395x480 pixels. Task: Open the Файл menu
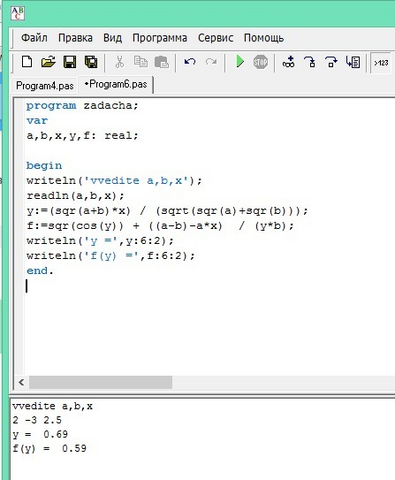34,38
